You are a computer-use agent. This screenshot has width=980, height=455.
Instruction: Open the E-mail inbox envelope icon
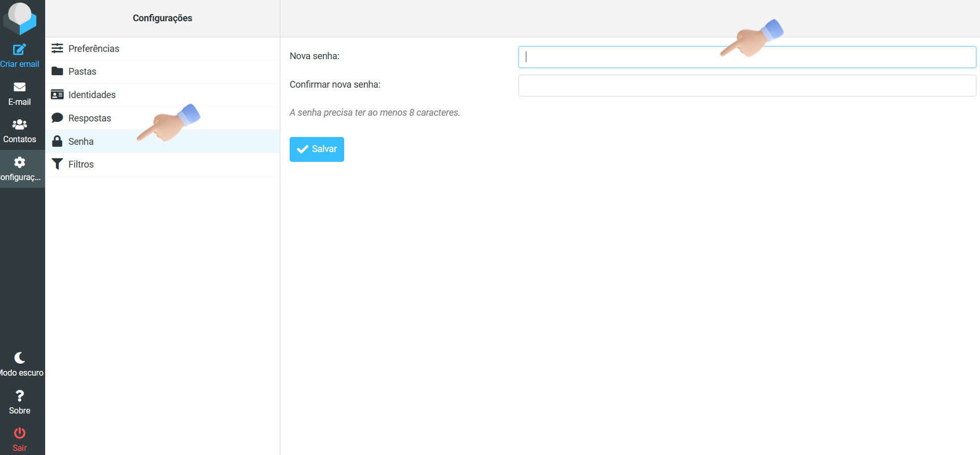(20, 87)
